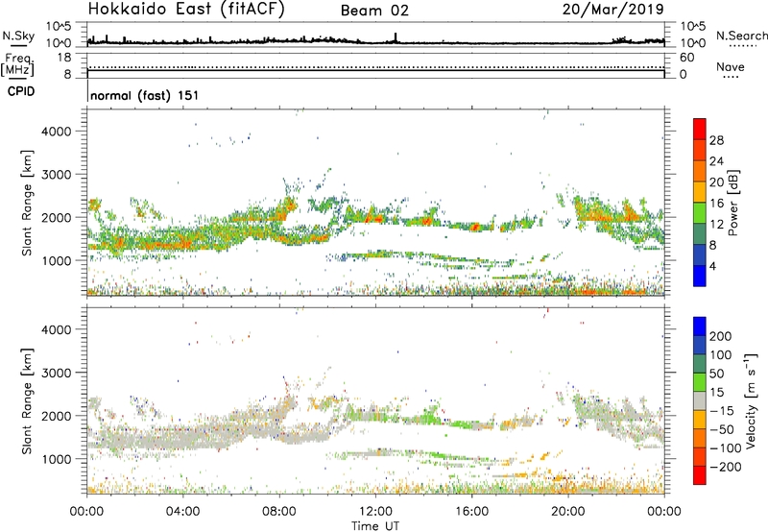Click the top red segment of the power color bar

pos(700,129)
